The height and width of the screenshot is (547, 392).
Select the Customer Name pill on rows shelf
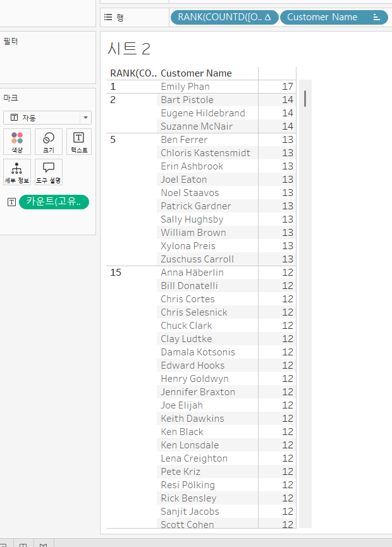tap(334, 17)
